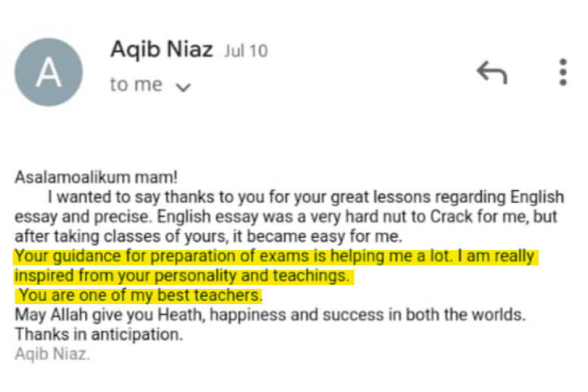Click the "to me" recipient text
The height and width of the screenshot is (392, 588).
point(136,85)
